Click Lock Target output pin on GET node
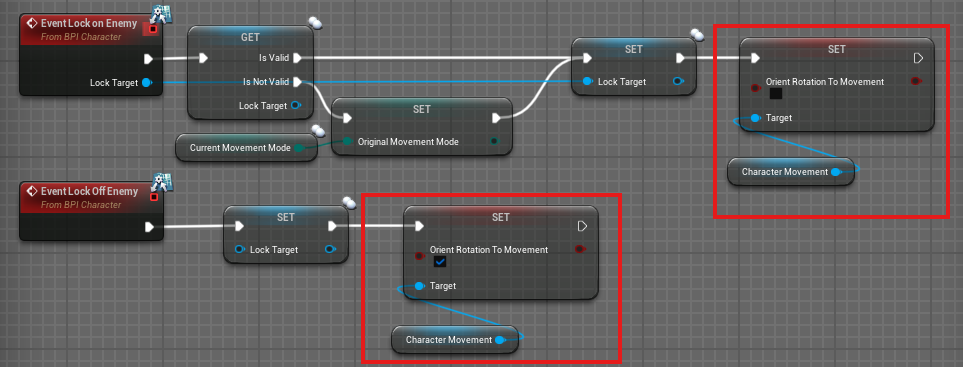 click(x=295, y=106)
